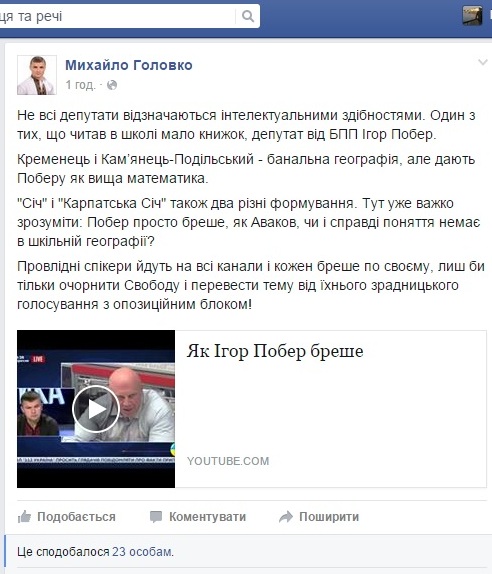The image size is (492, 574).
Task: Click the Подобається button label
Action: point(76,517)
